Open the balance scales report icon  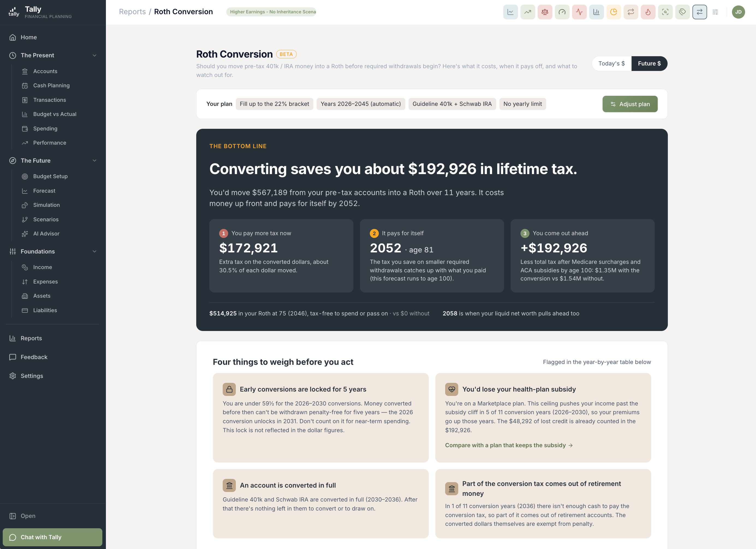pyautogui.click(x=545, y=12)
